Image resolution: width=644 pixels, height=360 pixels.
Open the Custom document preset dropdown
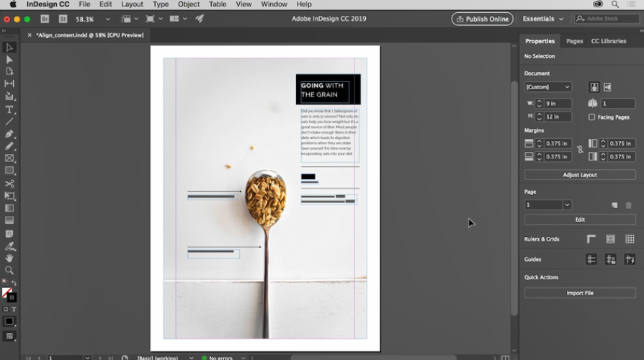click(547, 86)
